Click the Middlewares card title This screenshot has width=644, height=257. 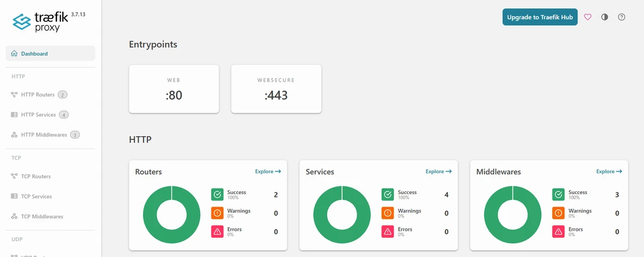point(499,172)
